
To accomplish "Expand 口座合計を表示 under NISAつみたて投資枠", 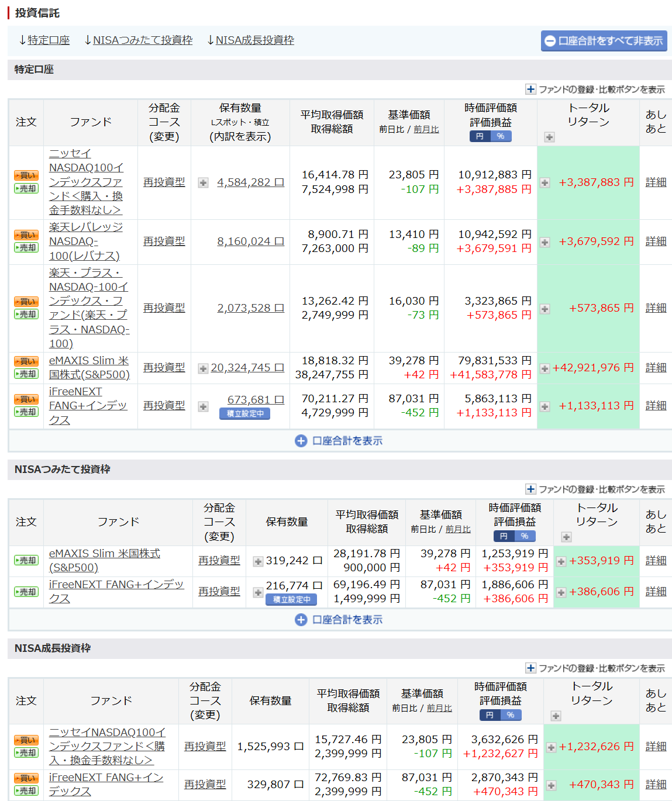I will point(339,620).
